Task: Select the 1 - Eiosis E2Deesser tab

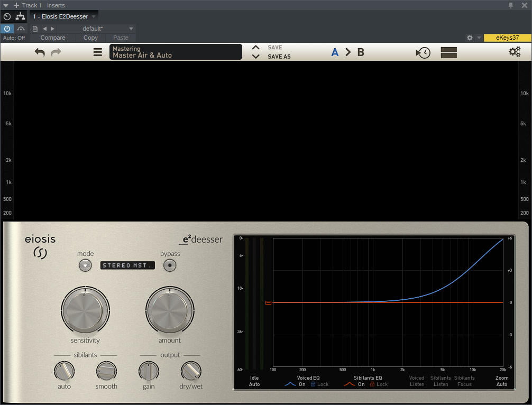Action: pyautogui.click(x=60, y=16)
